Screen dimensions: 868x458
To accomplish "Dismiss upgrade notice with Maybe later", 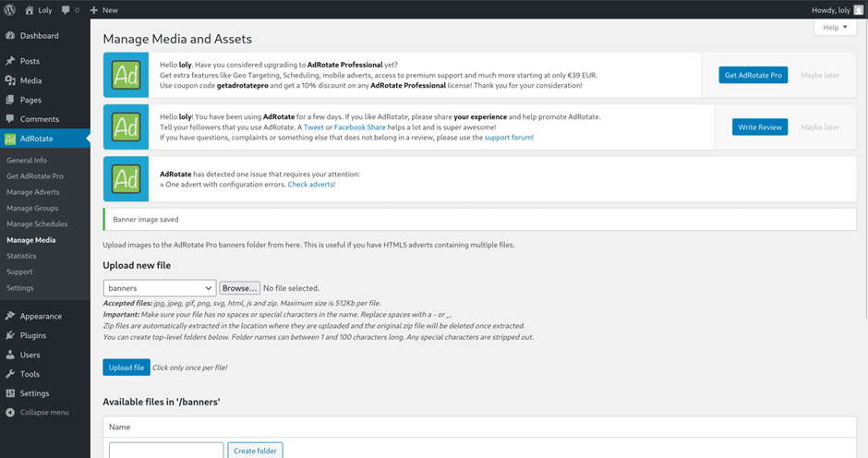I will (820, 76).
